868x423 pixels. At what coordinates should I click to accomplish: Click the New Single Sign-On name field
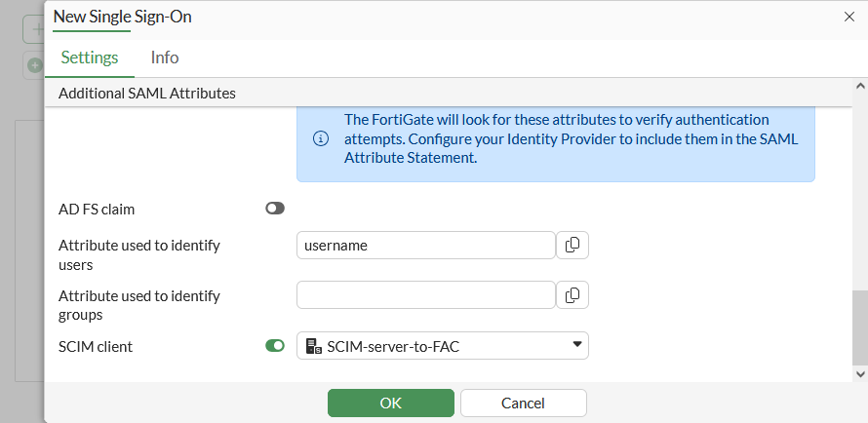tap(123, 17)
